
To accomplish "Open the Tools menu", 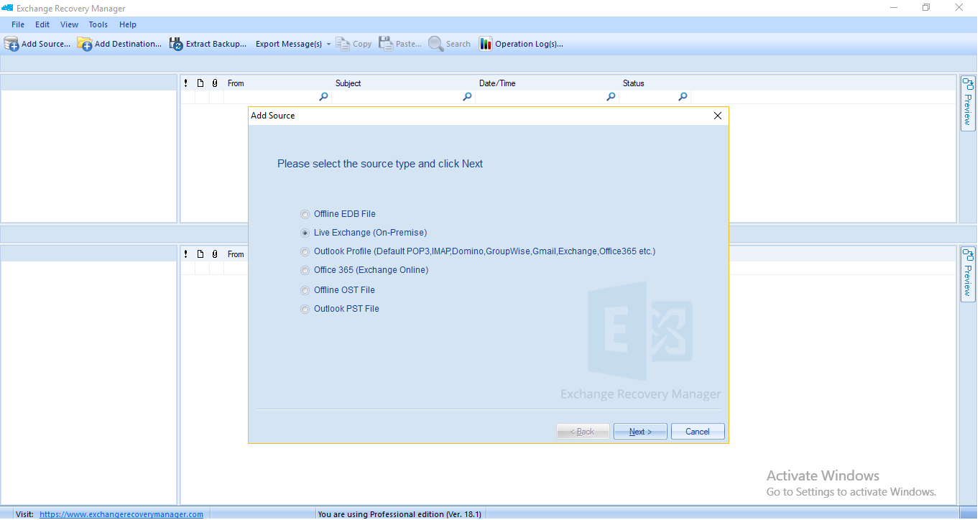I will coord(98,24).
